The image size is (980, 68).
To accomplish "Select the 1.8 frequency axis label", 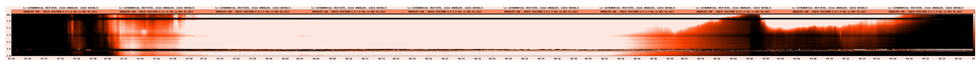I will point(8,49).
